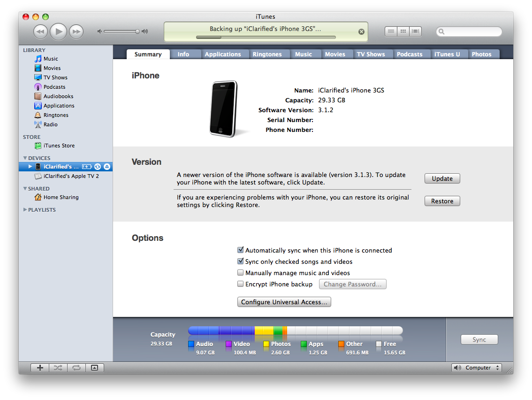Switch to the Photos tab
Viewport: 532px width, 400px height.
coord(481,54)
